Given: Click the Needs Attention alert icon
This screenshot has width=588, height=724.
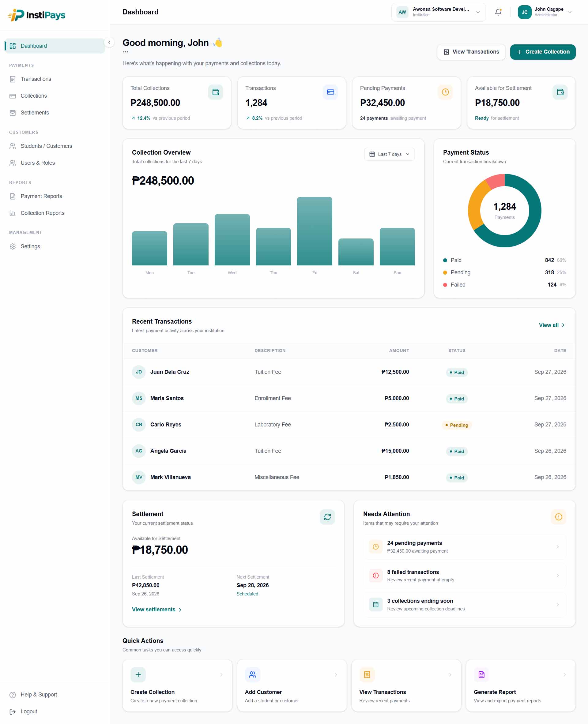Looking at the screenshot, I should (x=559, y=517).
